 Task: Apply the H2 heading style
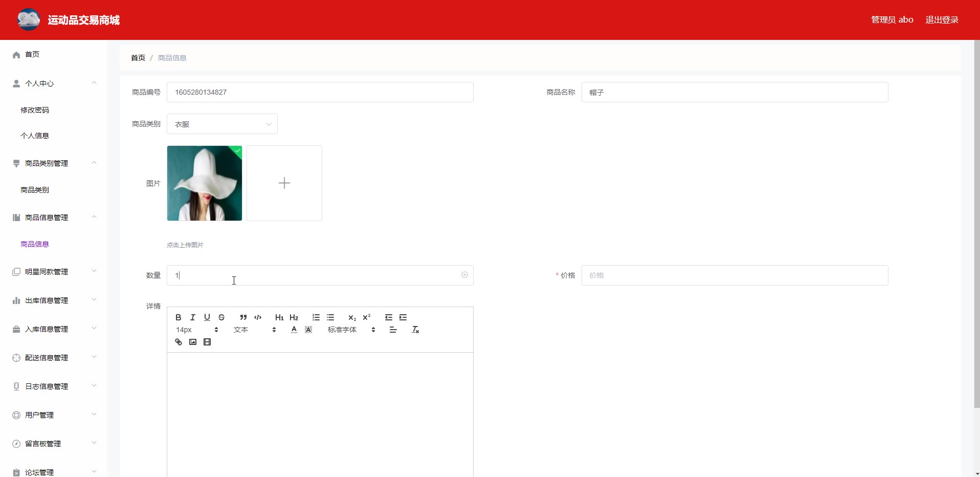click(294, 317)
